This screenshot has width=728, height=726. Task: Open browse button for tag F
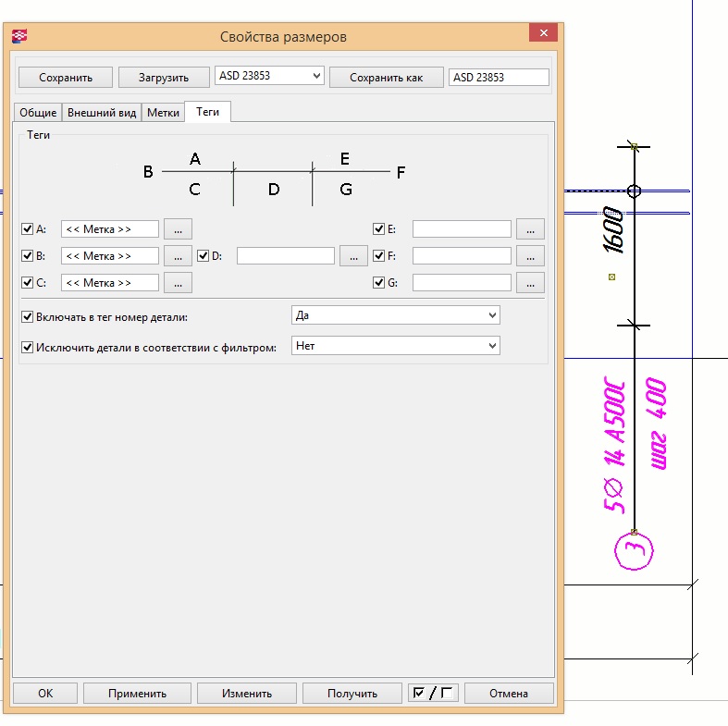pyautogui.click(x=530, y=255)
